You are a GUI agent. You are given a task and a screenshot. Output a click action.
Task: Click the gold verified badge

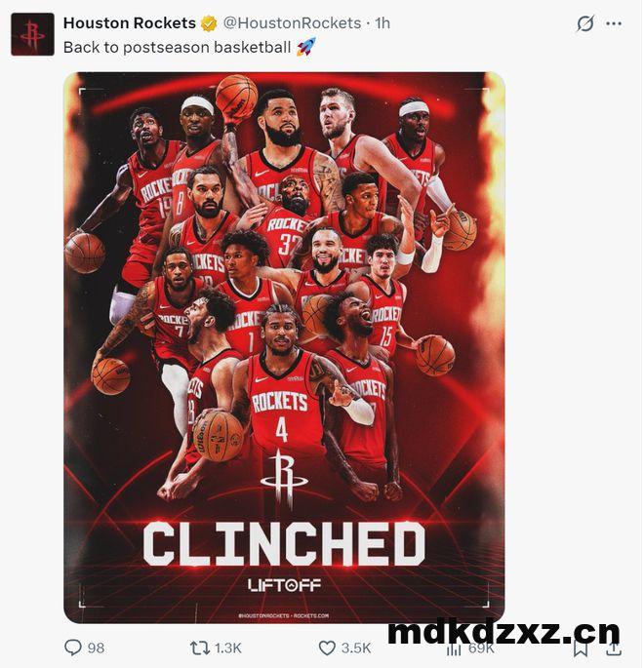[209, 23]
